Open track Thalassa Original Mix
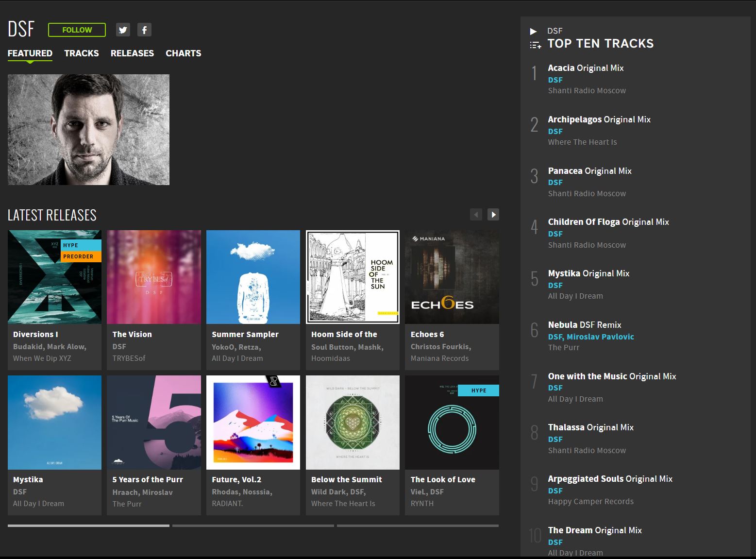Viewport: 756px width, 559px height. click(591, 427)
